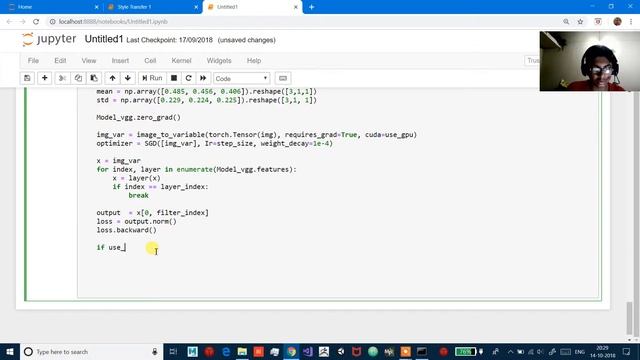640x360 pixels.
Task: Click the battery percentage indicator in tray
Action: [x=466, y=351]
